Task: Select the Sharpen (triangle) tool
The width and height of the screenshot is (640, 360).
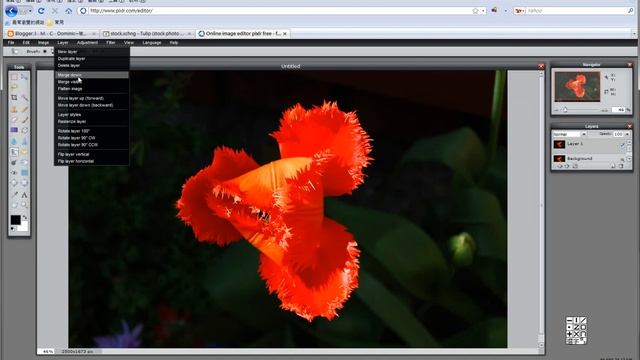Action: [x=24, y=141]
